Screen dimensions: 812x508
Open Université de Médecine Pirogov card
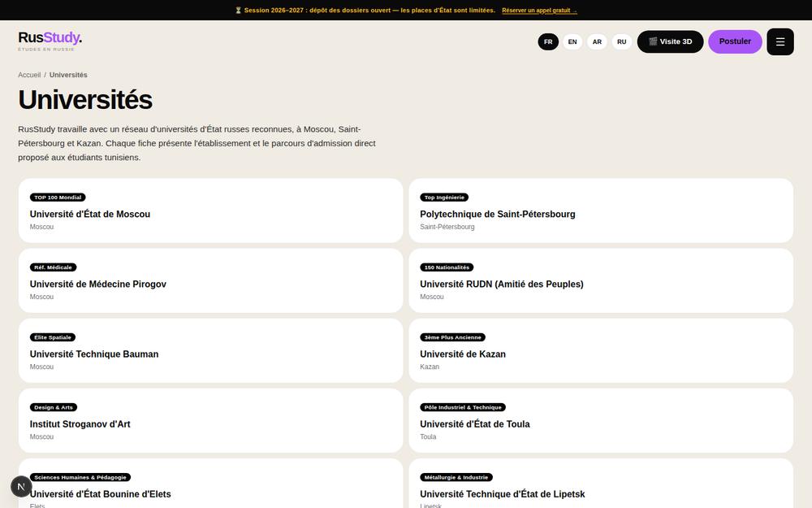tap(211, 280)
